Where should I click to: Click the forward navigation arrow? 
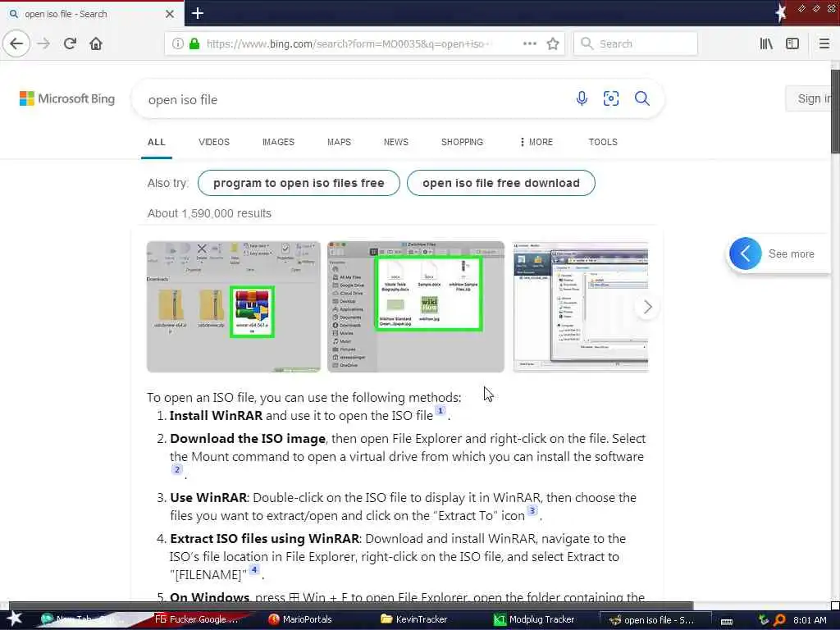[43, 43]
